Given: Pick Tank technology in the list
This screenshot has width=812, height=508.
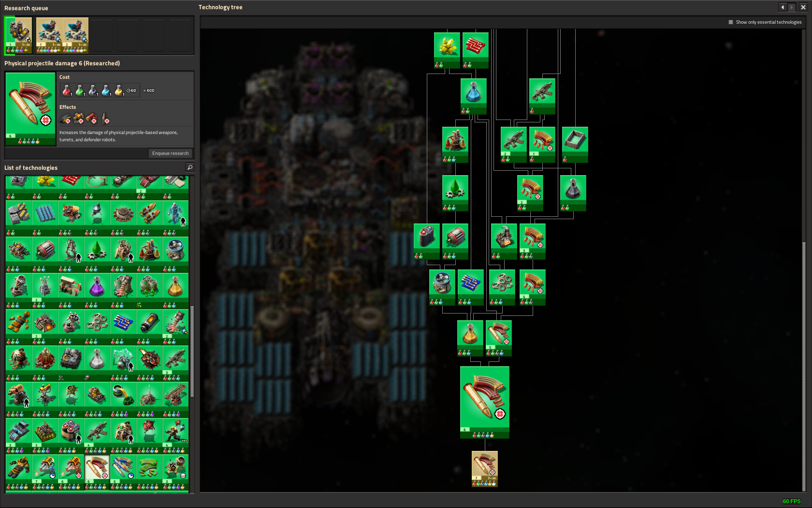Looking at the screenshot, I should [x=97, y=399].
